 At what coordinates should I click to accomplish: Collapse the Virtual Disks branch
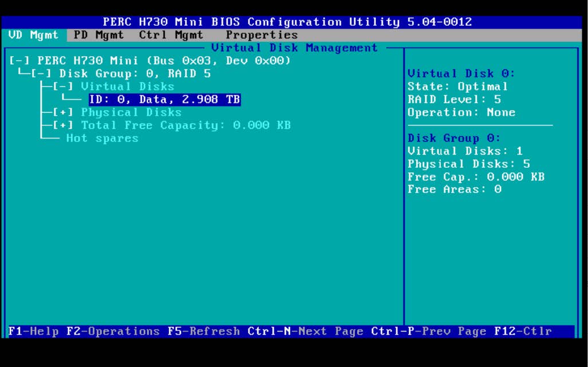tap(62, 86)
